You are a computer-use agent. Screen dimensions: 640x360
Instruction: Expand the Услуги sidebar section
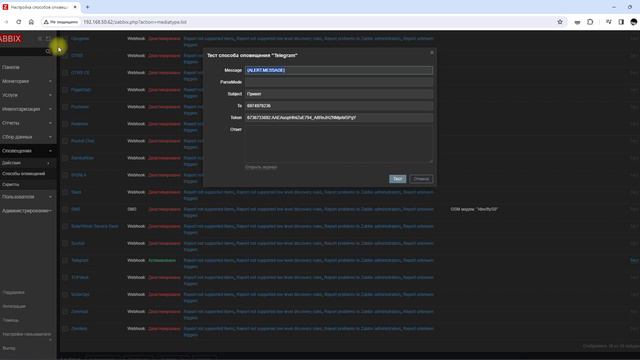click(27, 95)
